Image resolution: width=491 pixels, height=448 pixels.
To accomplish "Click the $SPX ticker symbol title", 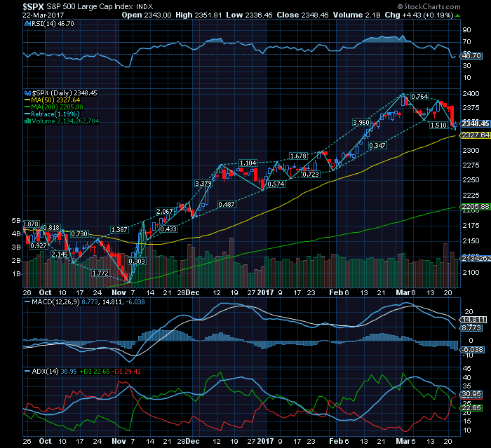I will pyautogui.click(x=33, y=6).
